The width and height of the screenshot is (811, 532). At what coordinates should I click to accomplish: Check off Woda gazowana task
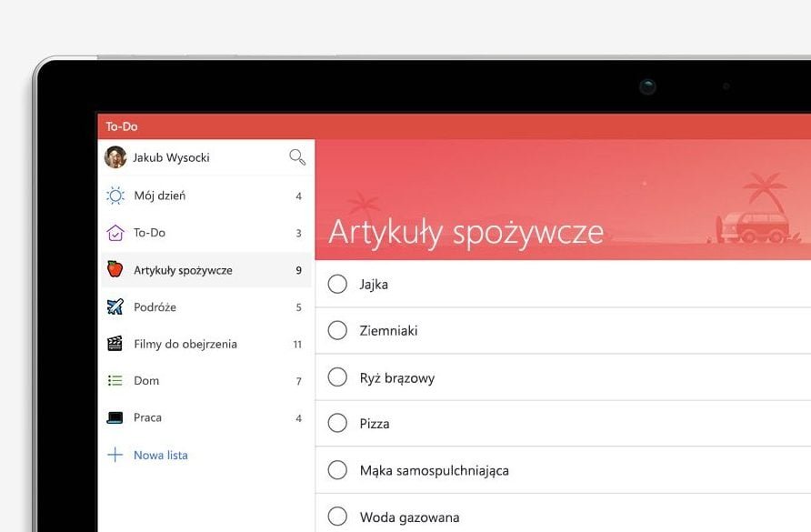(x=337, y=516)
